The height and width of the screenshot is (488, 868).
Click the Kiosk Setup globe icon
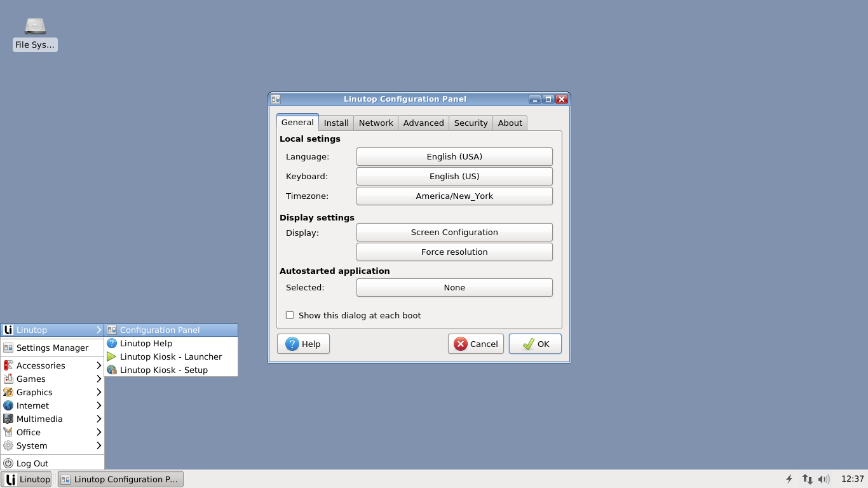point(112,370)
